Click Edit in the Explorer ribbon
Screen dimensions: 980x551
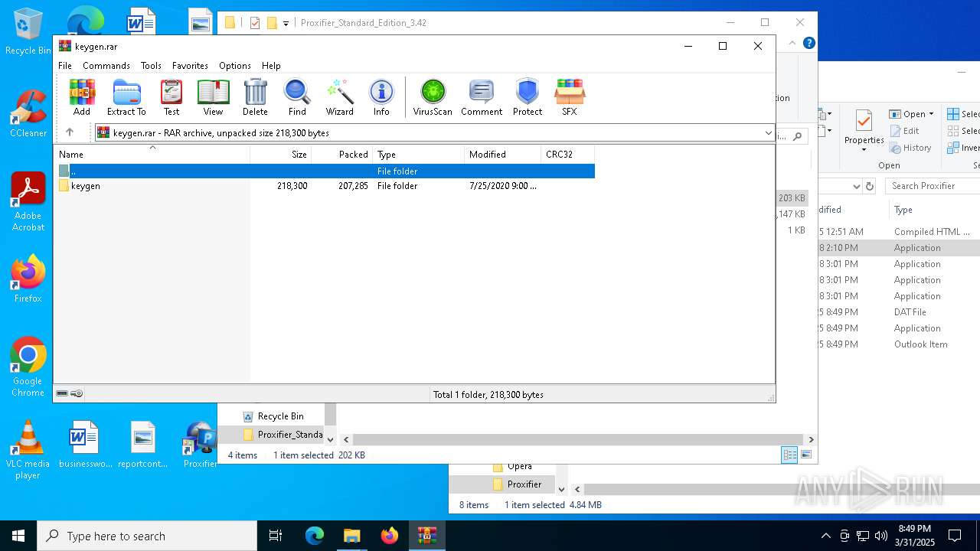pos(905,131)
